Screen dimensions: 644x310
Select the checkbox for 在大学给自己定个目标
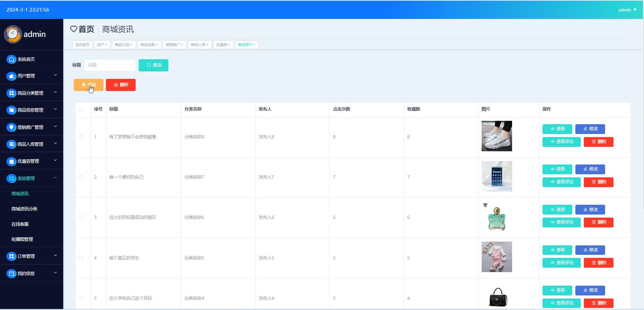coord(81,298)
